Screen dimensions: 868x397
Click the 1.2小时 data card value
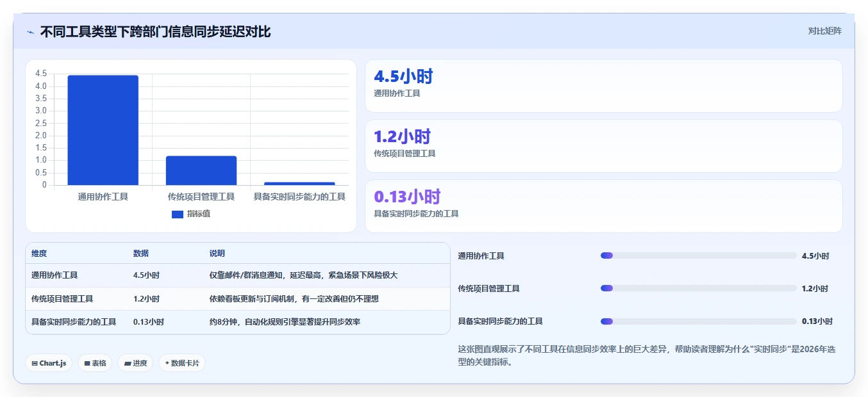coord(402,136)
